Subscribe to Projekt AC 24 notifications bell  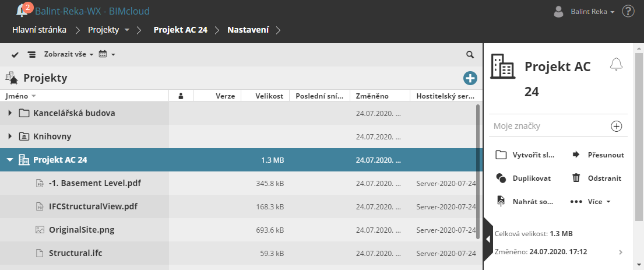pos(616,64)
